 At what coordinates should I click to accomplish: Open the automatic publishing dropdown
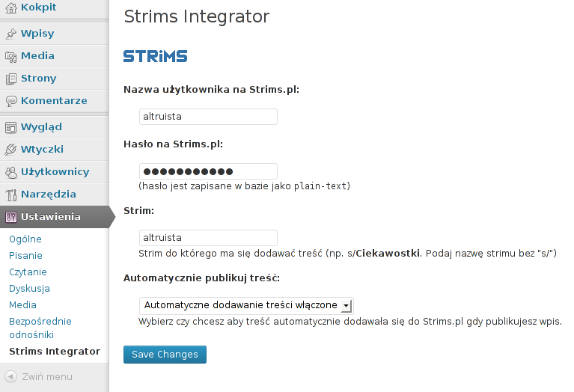[x=246, y=306]
